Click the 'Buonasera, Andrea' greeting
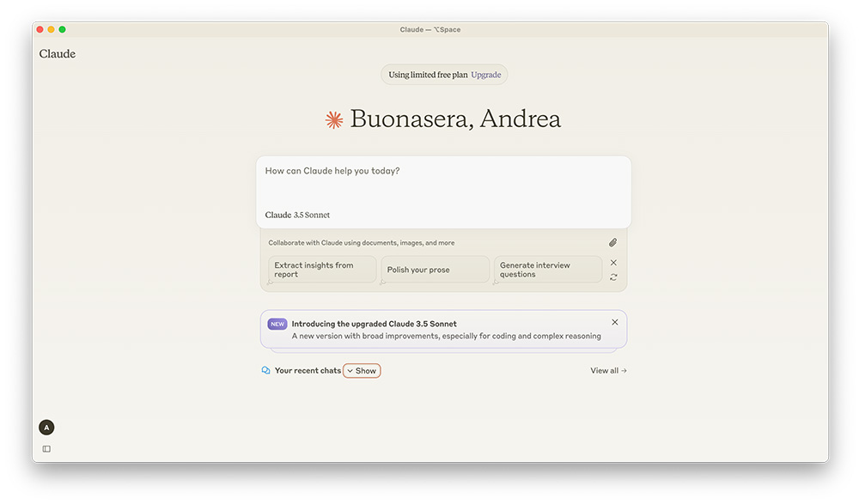 click(455, 118)
